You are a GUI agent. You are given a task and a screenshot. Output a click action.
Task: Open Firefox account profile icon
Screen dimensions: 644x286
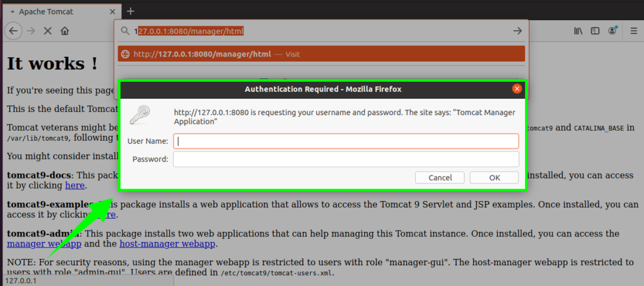pyautogui.click(x=613, y=31)
